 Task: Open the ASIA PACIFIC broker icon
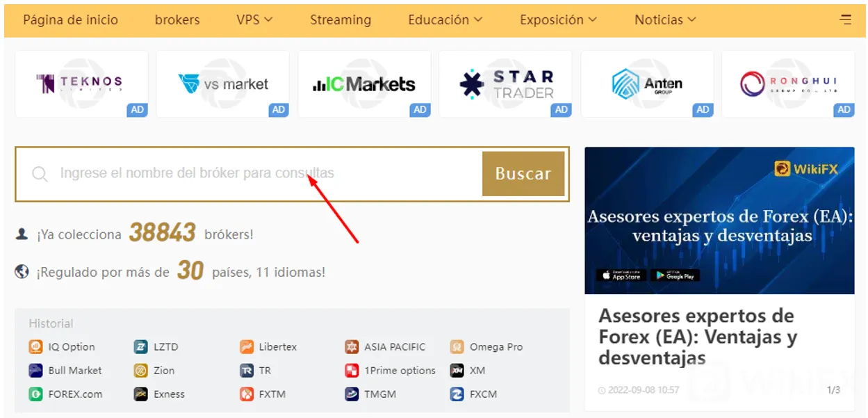(352, 346)
